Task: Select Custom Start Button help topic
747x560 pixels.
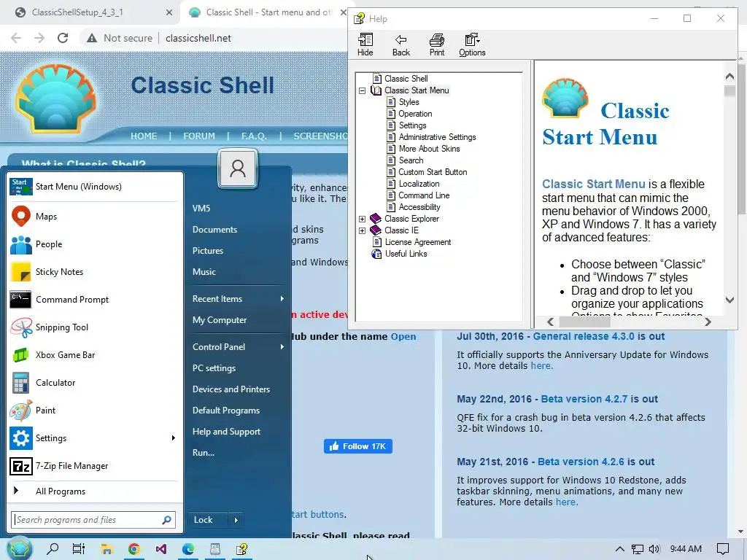Action: (433, 172)
